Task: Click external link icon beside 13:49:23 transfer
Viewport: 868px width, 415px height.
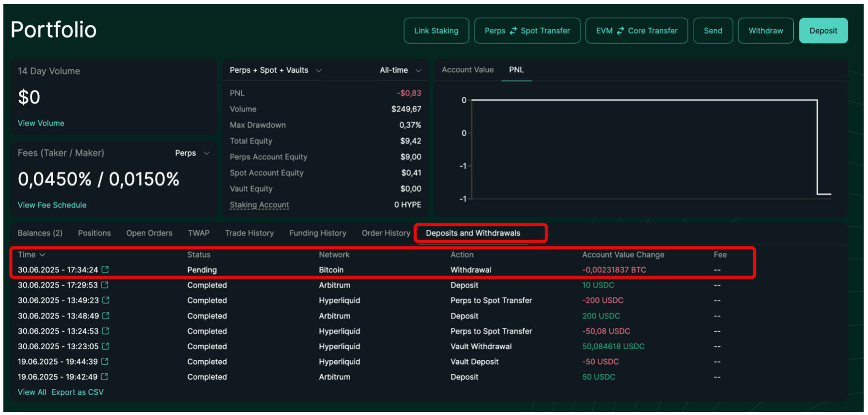Action: click(106, 300)
